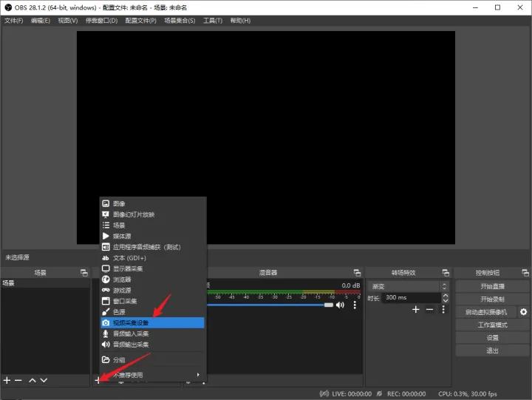Viewport: 532px width, 400px height.
Task: Click the 开始直播 button
Action: click(x=492, y=286)
